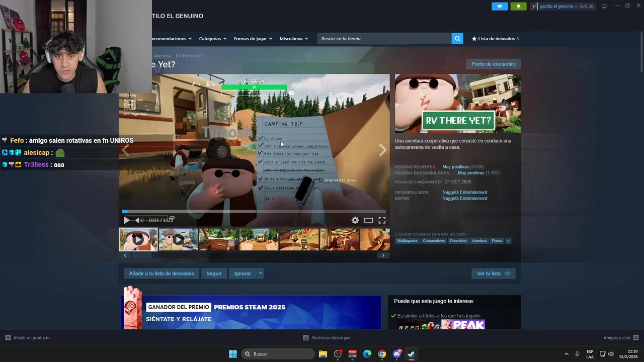Select second trailer thumbnail with play icon
Image resolution: width=644 pixels, height=362 pixels.
click(179, 240)
